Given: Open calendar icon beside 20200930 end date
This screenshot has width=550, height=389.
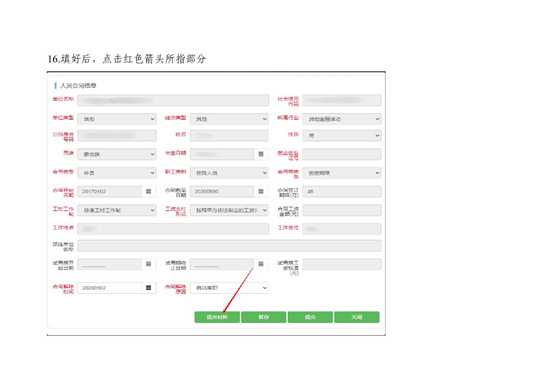Looking at the screenshot, I should pyautogui.click(x=261, y=192).
